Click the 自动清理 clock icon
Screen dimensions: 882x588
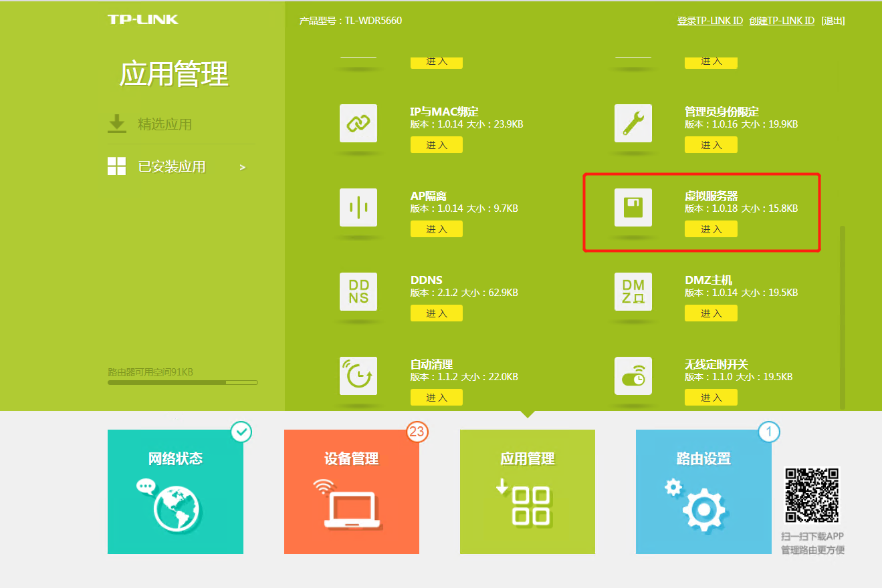point(358,376)
